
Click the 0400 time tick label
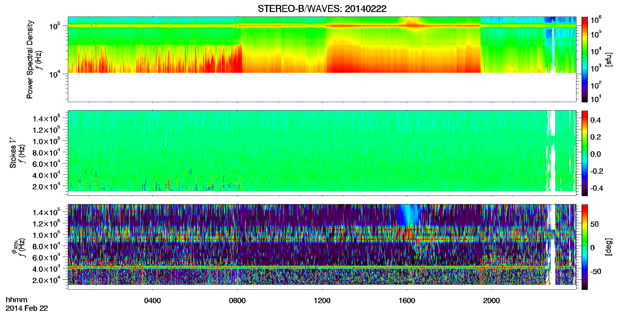(x=152, y=301)
